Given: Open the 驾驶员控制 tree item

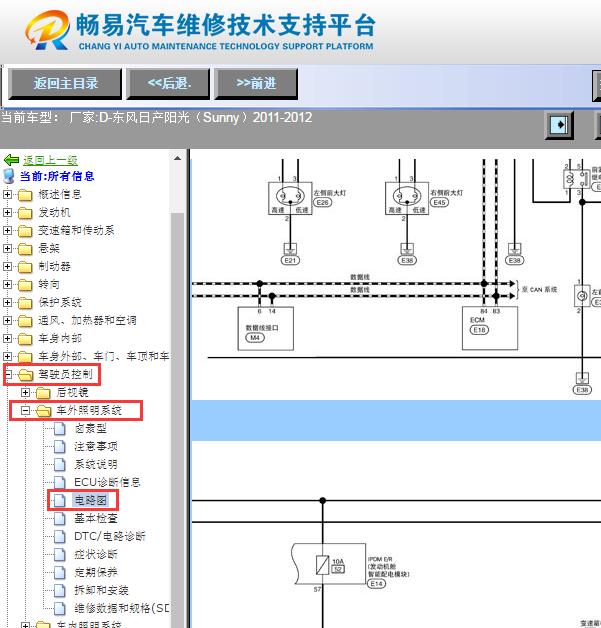Looking at the screenshot, I should (65, 375).
